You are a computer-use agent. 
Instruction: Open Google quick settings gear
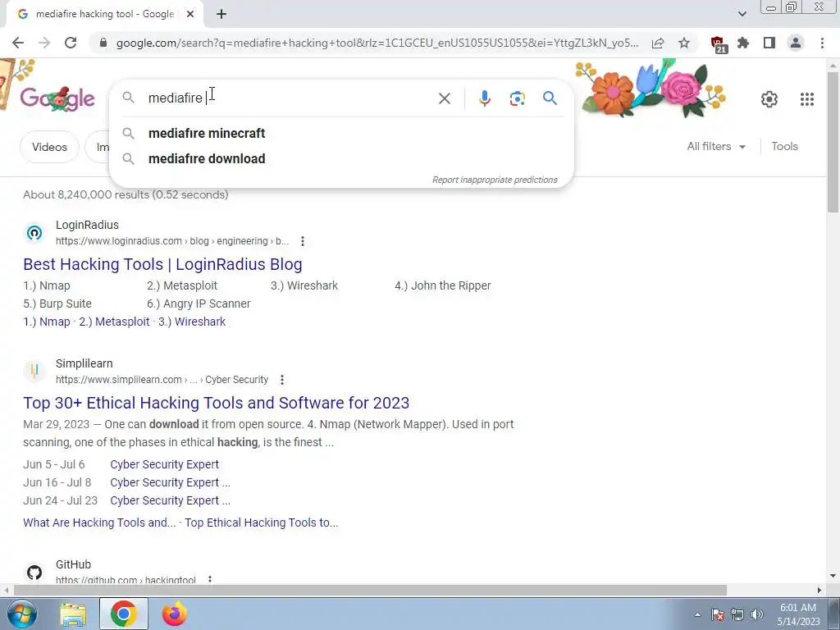pyautogui.click(x=769, y=99)
